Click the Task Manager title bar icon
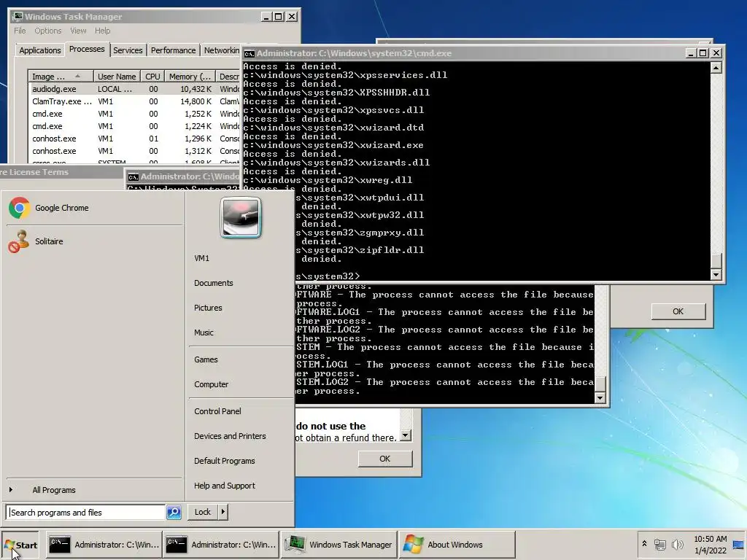Screen dimensions: 747x560 (18, 17)
